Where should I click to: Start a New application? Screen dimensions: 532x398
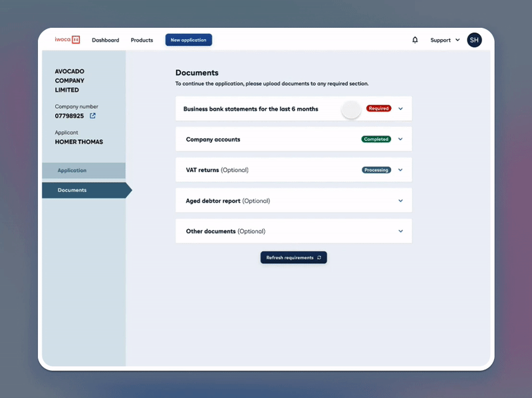(188, 40)
